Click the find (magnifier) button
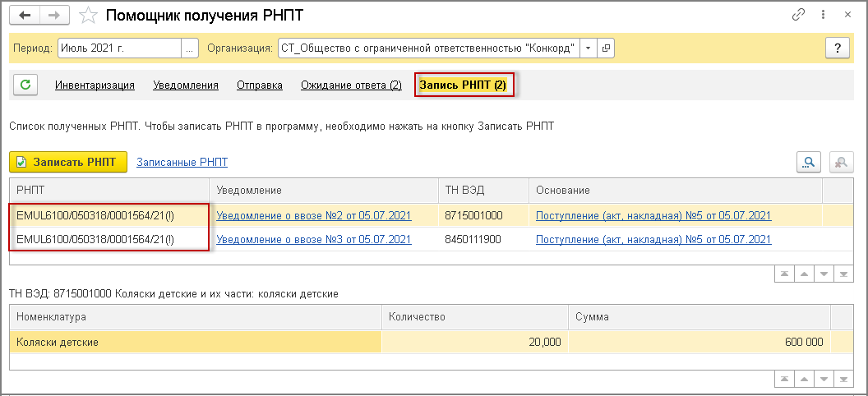 (809, 163)
